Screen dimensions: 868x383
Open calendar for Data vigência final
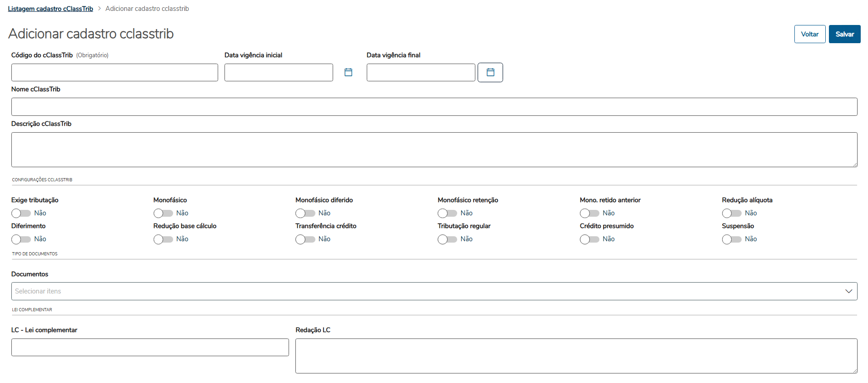[x=490, y=72]
